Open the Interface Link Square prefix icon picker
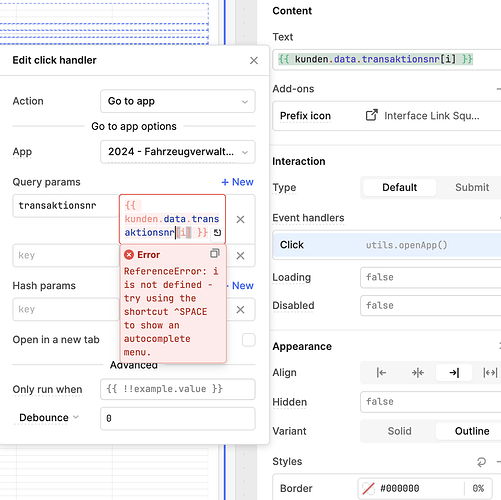This screenshot has height=500, width=501. pos(423,116)
